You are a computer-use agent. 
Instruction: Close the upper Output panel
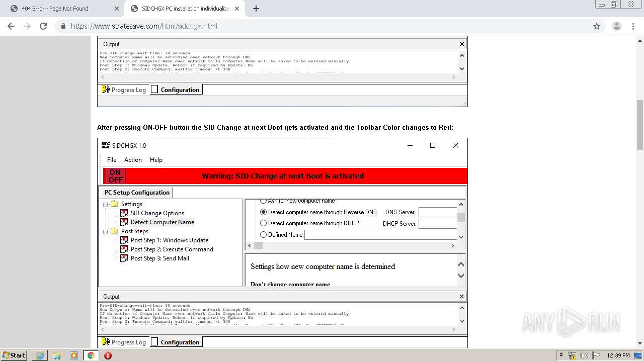click(x=461, y=44)
